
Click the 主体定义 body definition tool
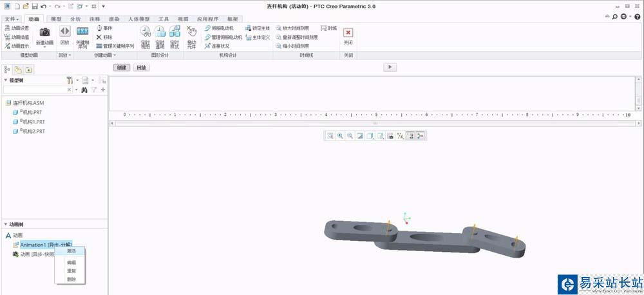[x=258, y=37]
